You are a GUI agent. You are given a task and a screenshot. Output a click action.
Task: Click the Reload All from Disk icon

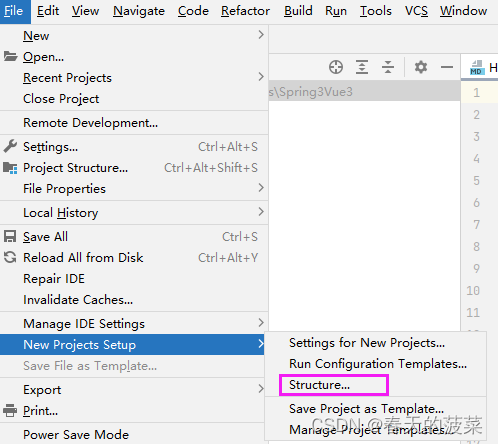10,257
